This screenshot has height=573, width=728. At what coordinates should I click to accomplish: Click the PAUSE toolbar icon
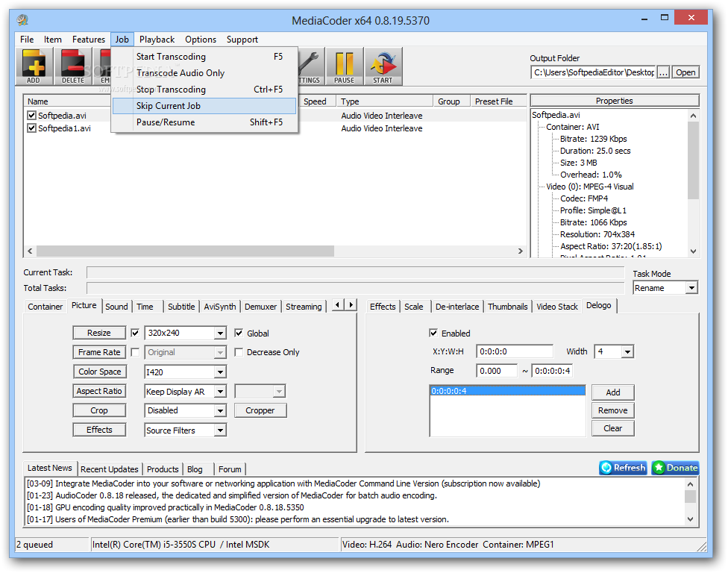tap(344, 66)
